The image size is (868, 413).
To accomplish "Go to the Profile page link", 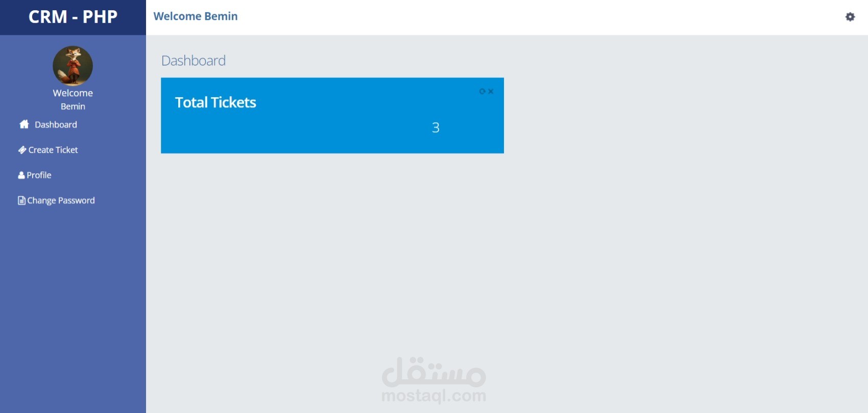I will 39,175.
